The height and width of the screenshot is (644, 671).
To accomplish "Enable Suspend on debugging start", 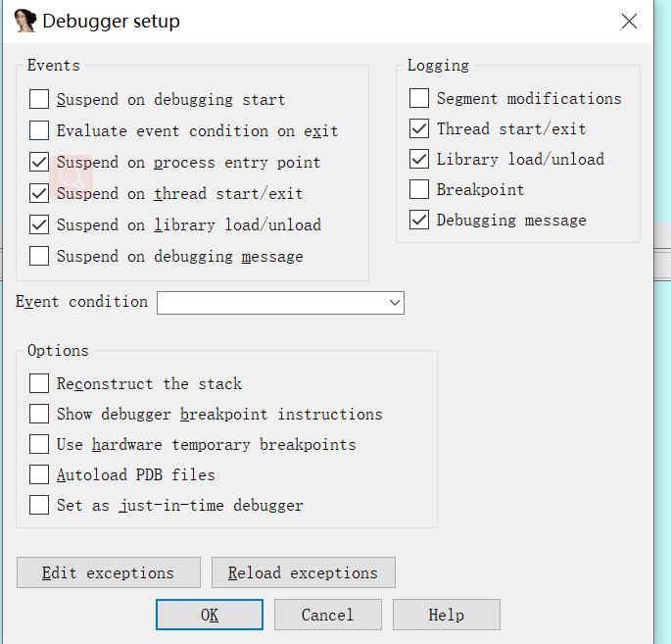I will [39, 99].
